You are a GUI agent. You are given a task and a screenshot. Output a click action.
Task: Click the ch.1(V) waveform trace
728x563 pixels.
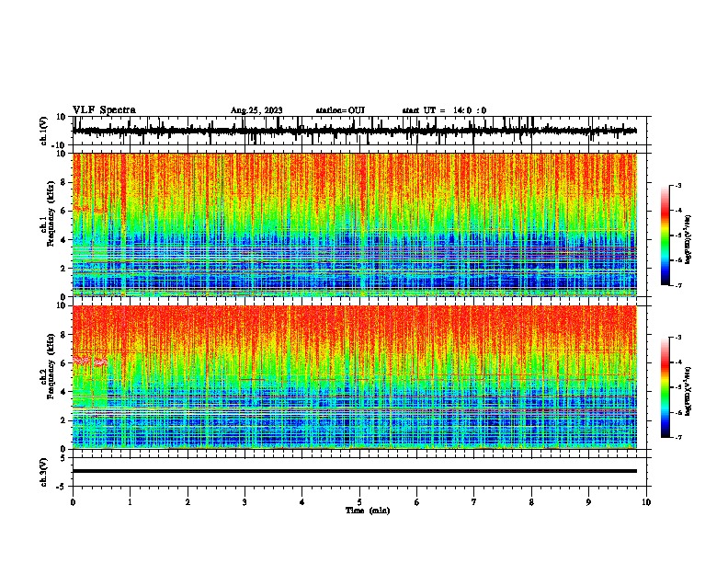click(x=355, y=131)
